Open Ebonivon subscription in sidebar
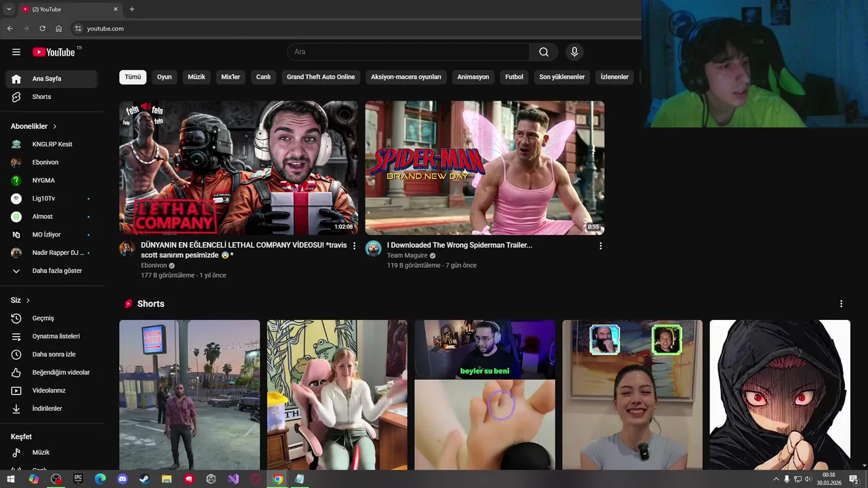The height and width of the screenshot is (488, 868). click(52, 163)
